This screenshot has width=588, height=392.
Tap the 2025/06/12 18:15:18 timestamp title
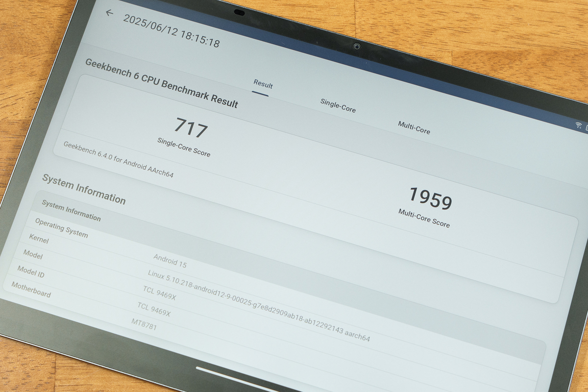171,31
